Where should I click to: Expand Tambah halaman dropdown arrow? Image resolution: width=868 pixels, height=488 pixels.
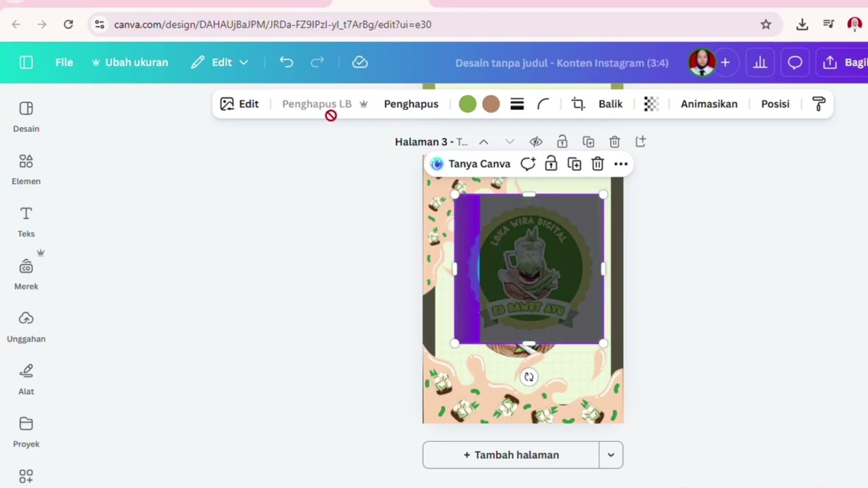[611, 455]
